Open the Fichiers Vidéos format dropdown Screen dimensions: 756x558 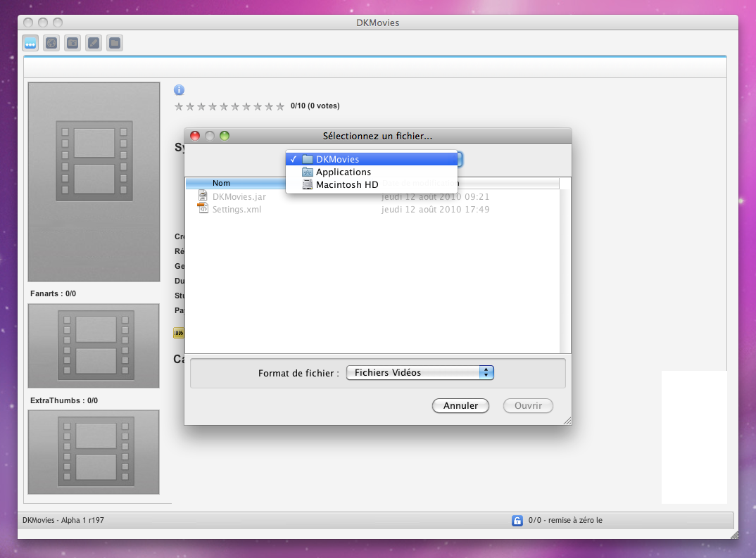[x=420, y=372]
